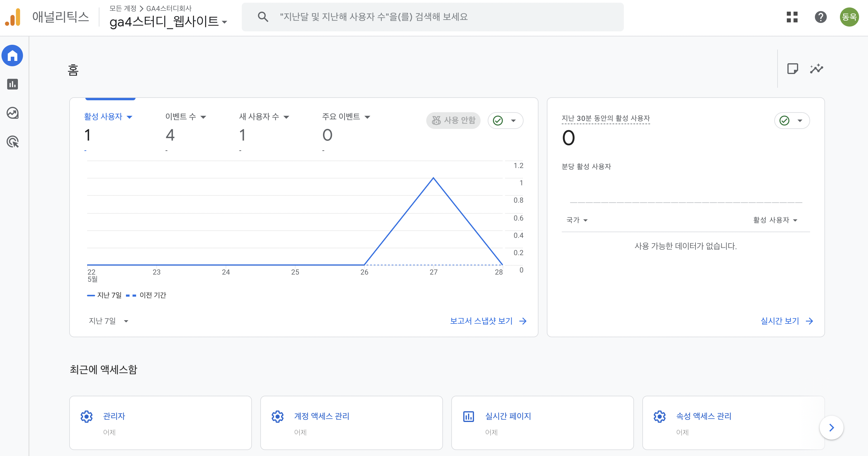Toggle the 사용 안함 anomaly button
Viewport: 868px width, 456px height.
[x=453, y=120]
